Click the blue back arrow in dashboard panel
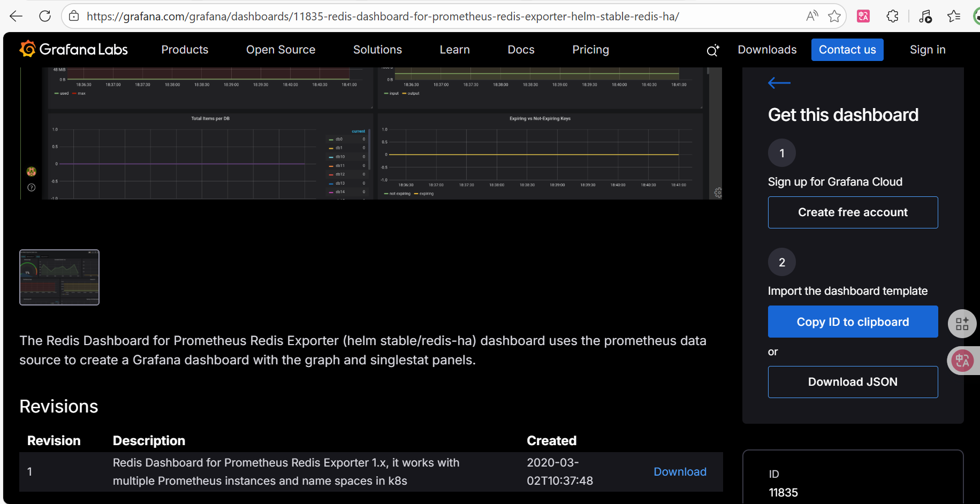The height and width of the screenshot is (504, 980). 779,82
